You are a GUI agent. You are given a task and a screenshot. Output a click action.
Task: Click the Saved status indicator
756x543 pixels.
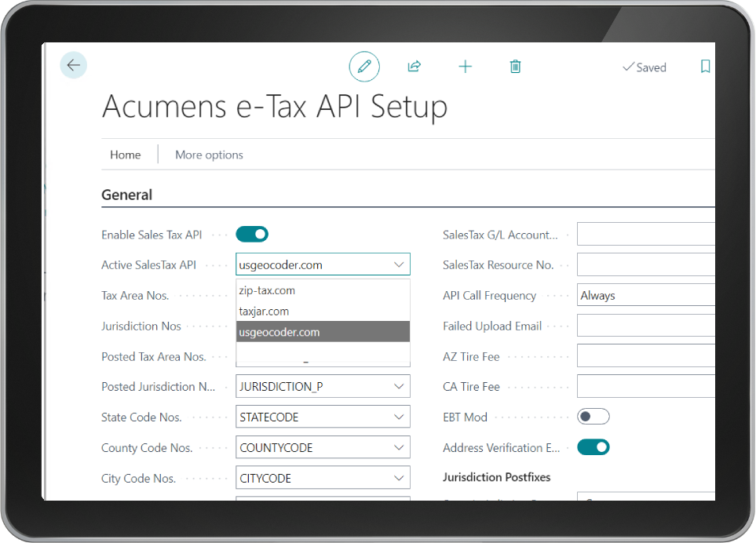[x=645, y=67]
